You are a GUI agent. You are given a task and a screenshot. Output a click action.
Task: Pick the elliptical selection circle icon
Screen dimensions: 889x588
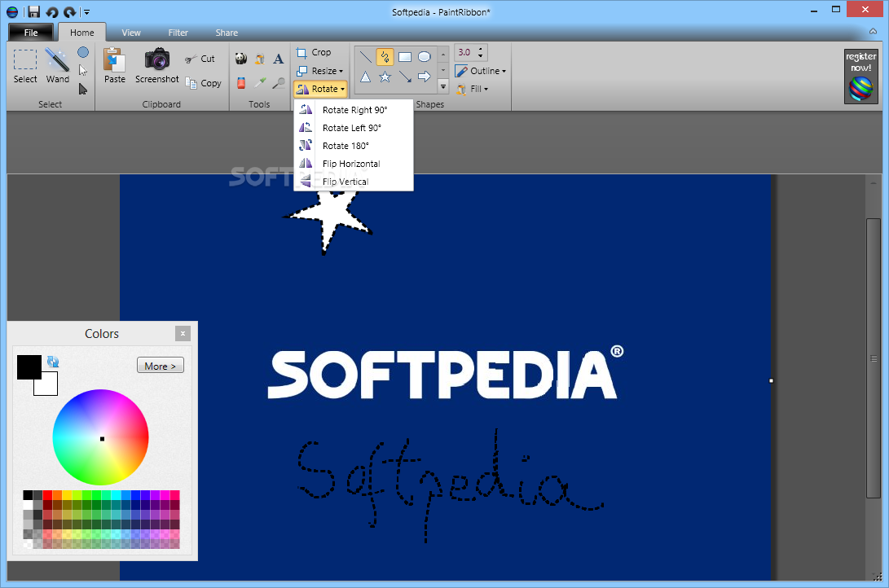point(83,53)
